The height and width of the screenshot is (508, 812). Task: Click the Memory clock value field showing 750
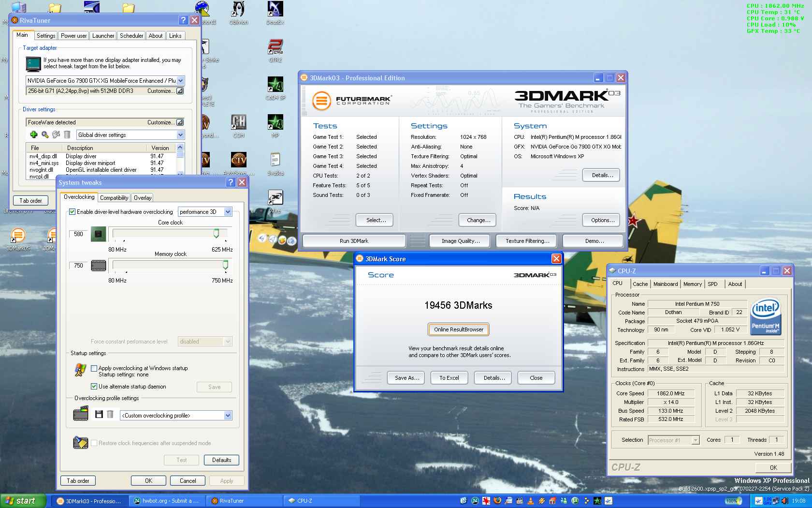[78, 266]
